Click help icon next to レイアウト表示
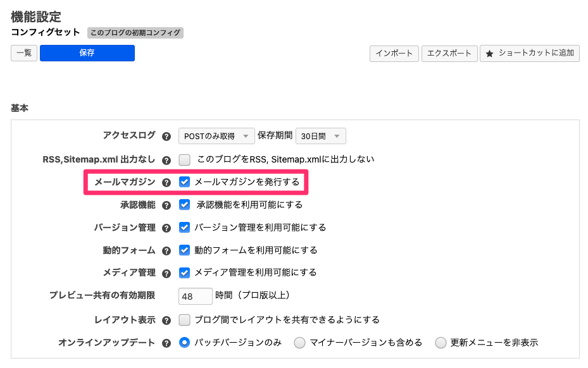Viewport: 588px width, 368px height. [166, 321]
